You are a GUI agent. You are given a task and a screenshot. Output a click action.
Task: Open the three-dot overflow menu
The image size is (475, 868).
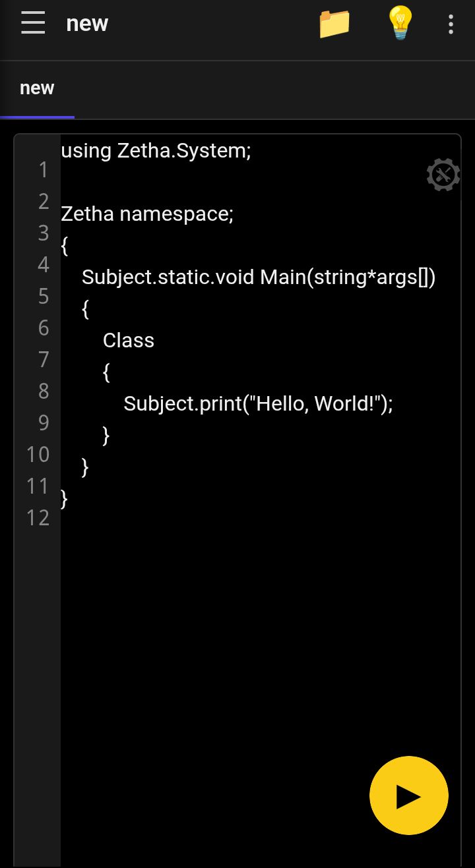coord(451,24)
